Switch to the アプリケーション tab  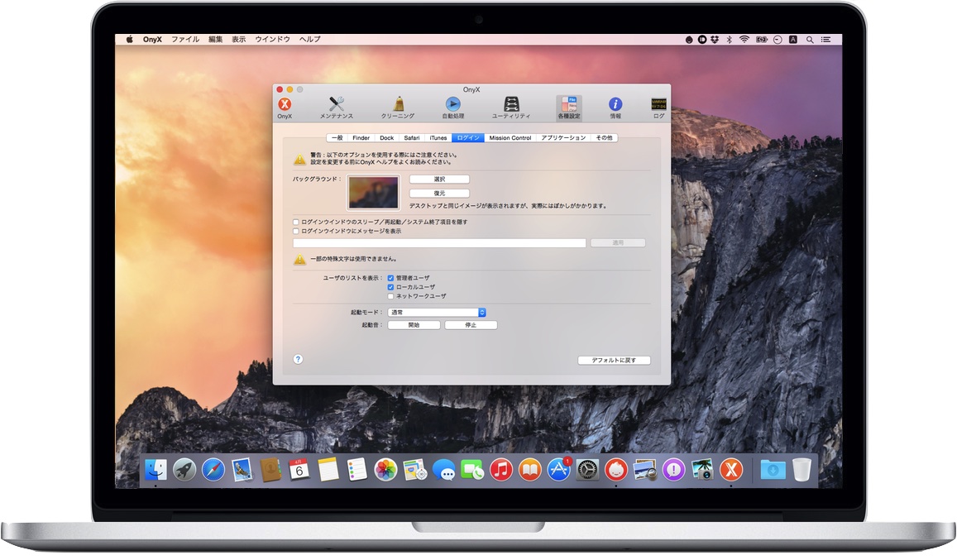click(563, 138)
